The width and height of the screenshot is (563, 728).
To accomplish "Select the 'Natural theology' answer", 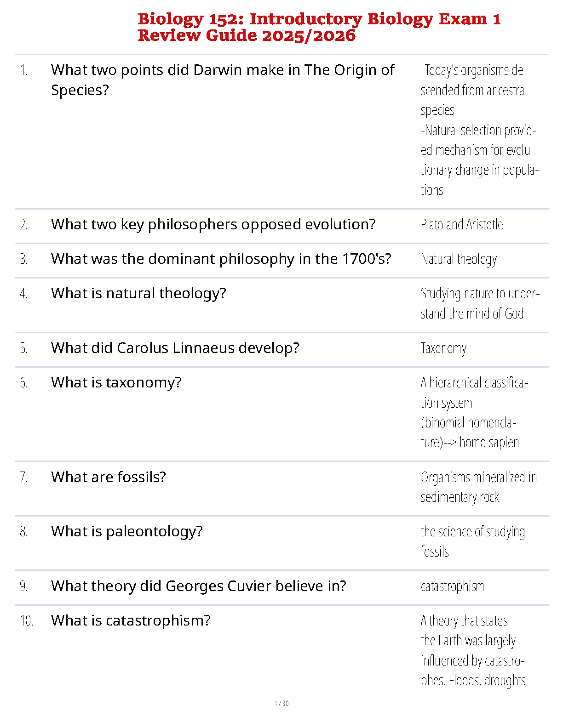I will (459, 259).
